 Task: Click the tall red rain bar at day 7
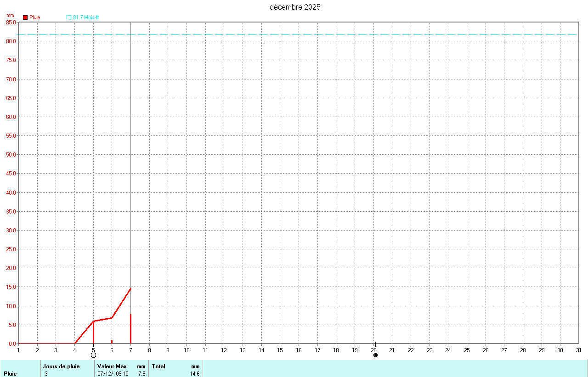(x=131, y=329)
